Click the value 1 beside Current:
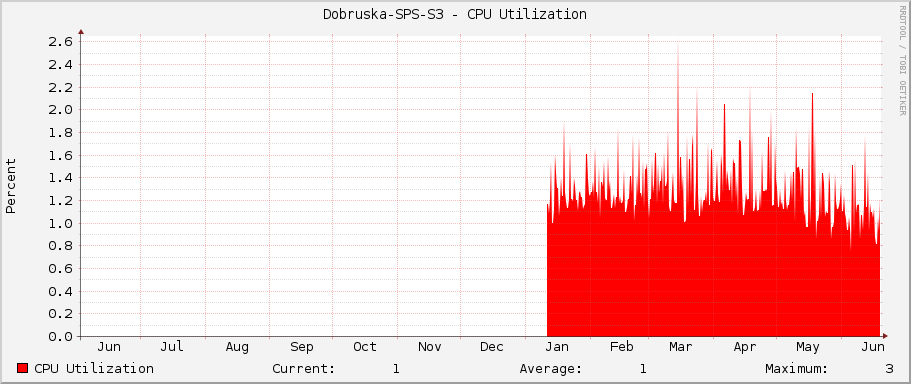911x384 pixels. tap(396, 368)
